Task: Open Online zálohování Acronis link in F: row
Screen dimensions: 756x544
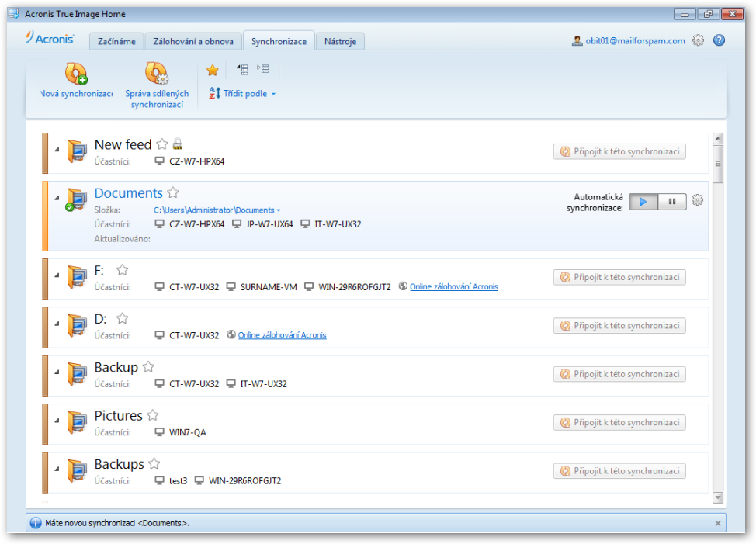Action: pyautogui.click(x=454, y=286)
